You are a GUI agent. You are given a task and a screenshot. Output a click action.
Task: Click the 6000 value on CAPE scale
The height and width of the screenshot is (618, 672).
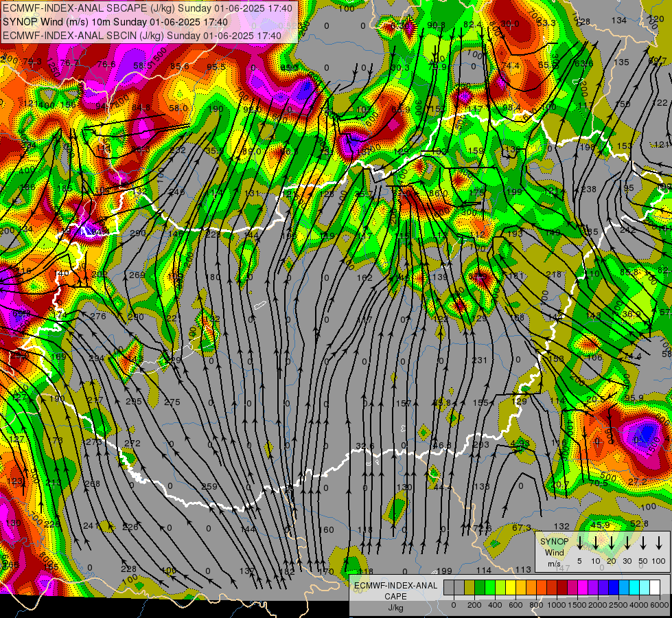tap(660, 605)
